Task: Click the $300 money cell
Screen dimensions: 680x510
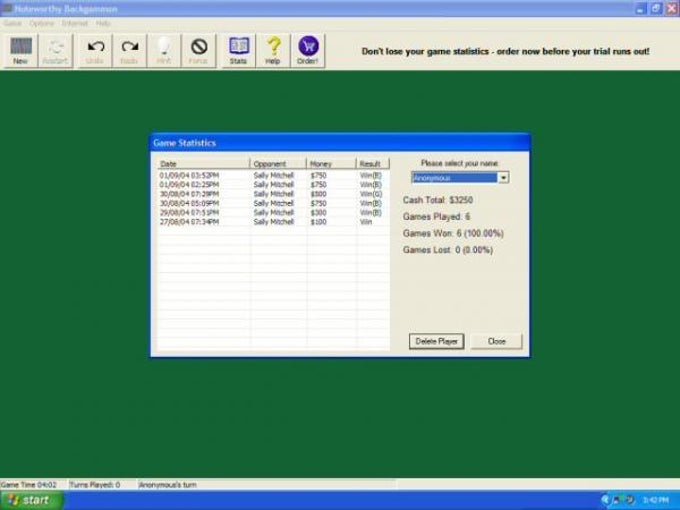Action: point(318,212)
